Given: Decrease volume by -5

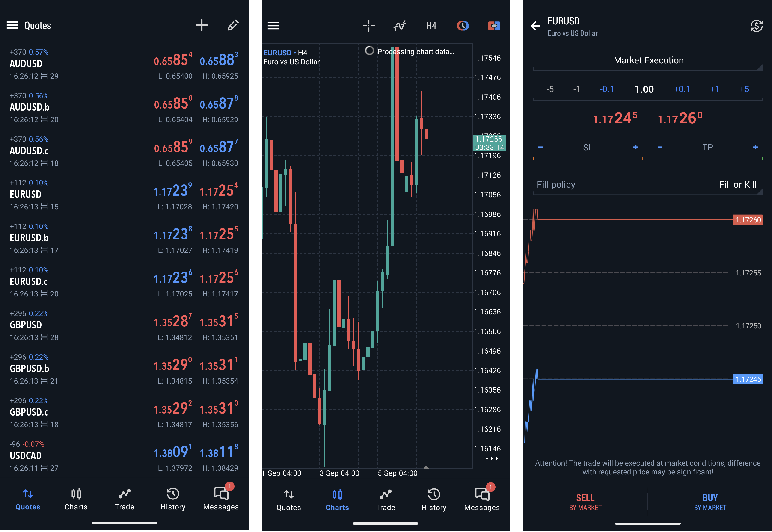Looking at the screenshot, I should click(550, 89).
